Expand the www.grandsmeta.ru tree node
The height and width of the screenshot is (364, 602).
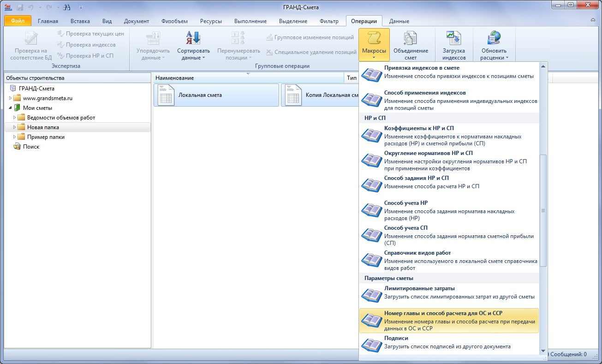[10, 98]
